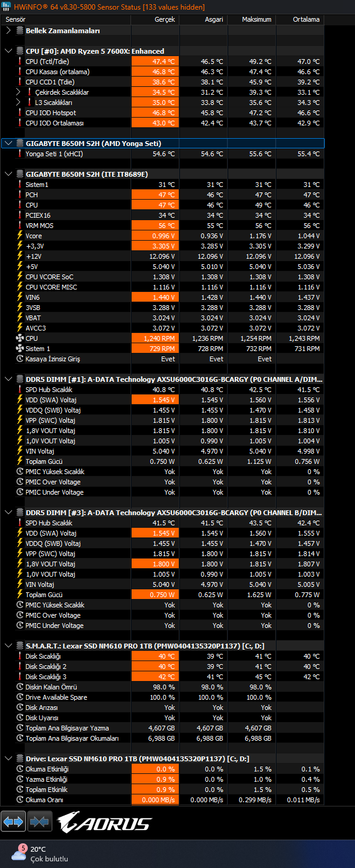Click fan icon of CPU fan RPM row

pos(19,338)
